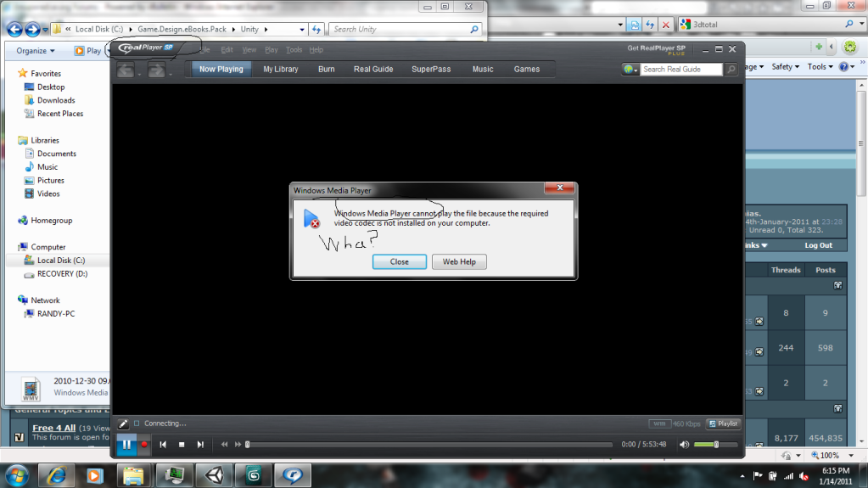Image resolution: width=868 pixels, height=488 pixels.
Task: Open the Playlist panel in RealPlayer
Action: 724,423
